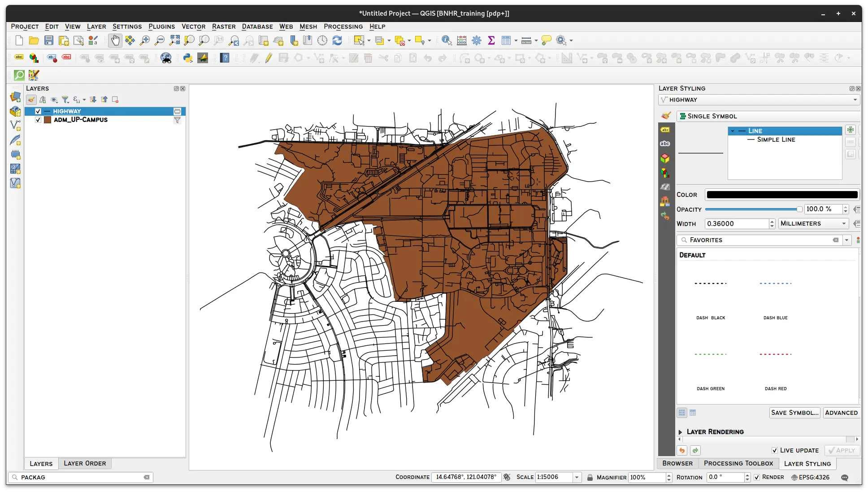Click the New Project icon

click(19, 41)
